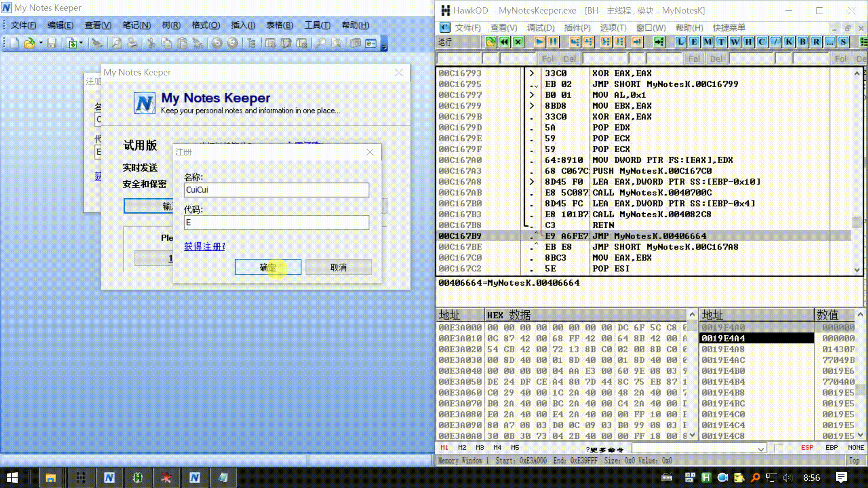The image size is (868, 488).
Task: Close the 注册 registration dialog
Action: tap(370, 152)
